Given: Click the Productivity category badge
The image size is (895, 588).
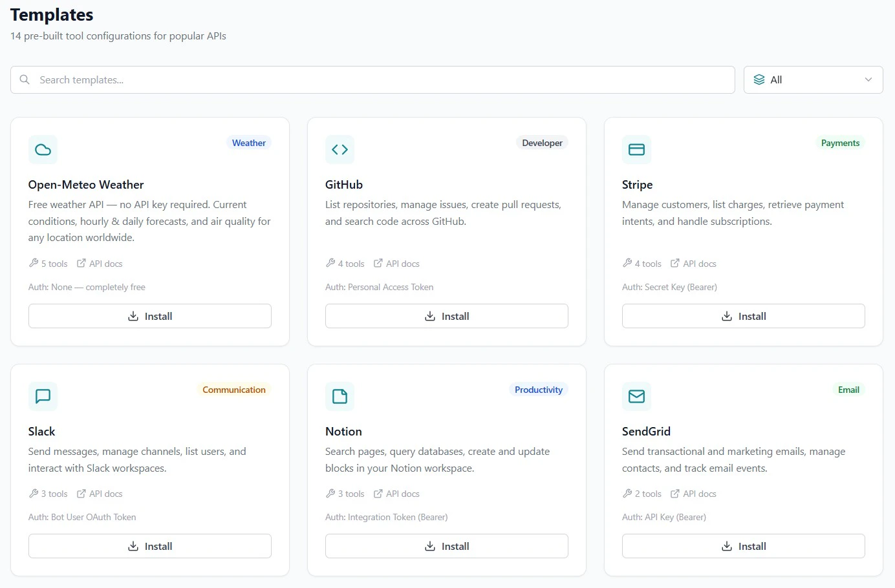Looking at the screenshot, I should pos(539,390).
